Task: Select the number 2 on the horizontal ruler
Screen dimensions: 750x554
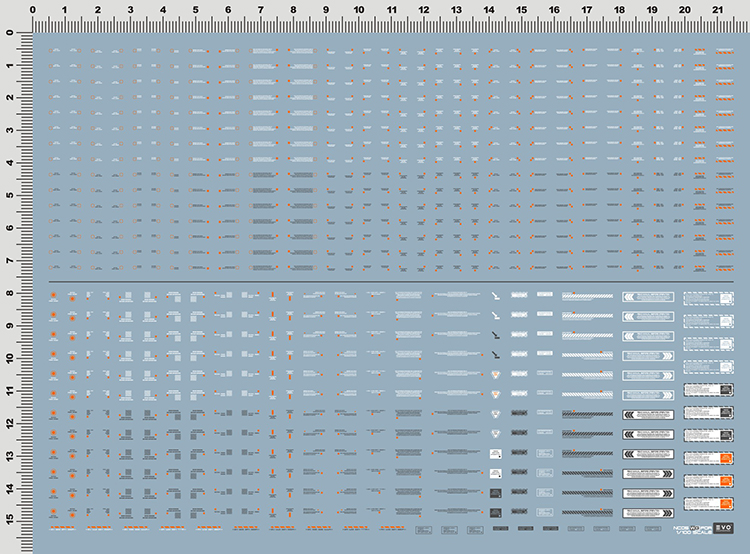Action: [x=98, y=10]
